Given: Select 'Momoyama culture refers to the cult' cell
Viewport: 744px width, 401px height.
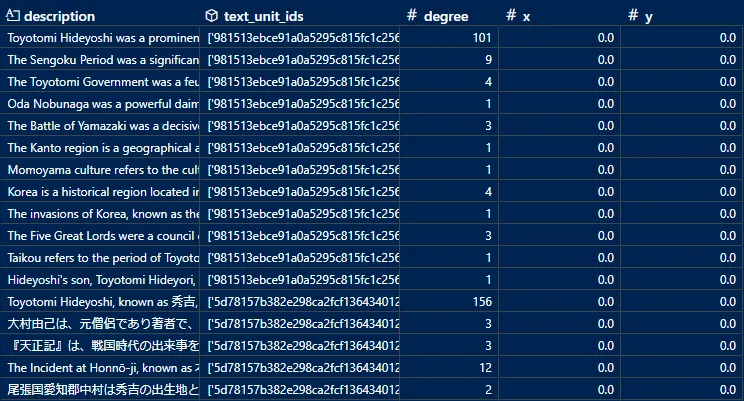Looking at the screenshot, I should pos(100,170).
